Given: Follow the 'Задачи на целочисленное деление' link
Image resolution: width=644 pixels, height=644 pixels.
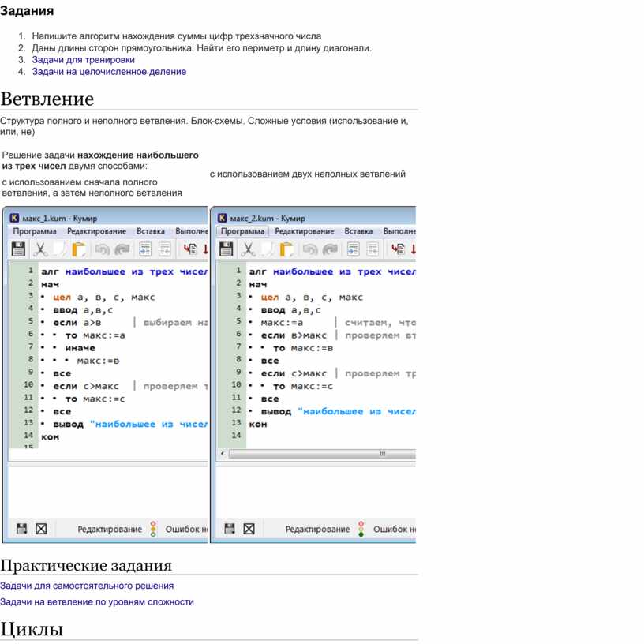Looking at the screenshot, I should (x=109, y=71).
